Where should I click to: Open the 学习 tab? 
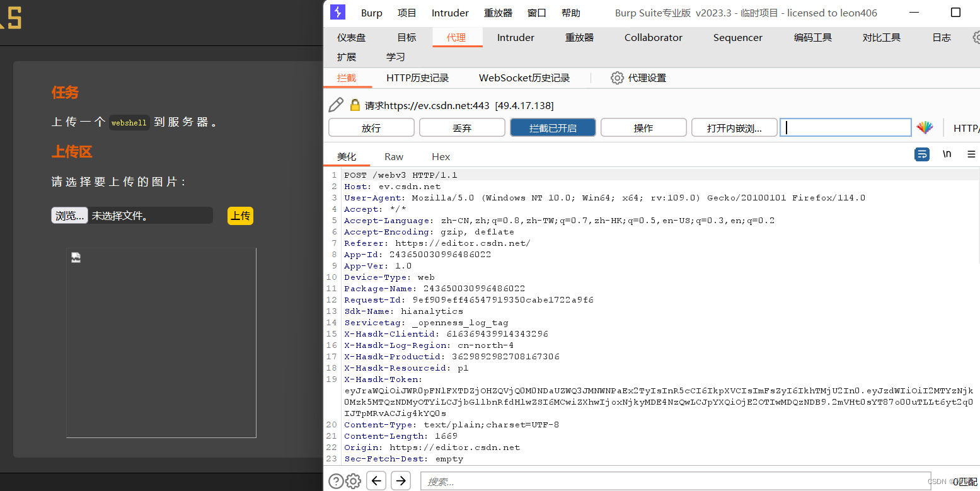pyautogui.click(x=396, y=57)
